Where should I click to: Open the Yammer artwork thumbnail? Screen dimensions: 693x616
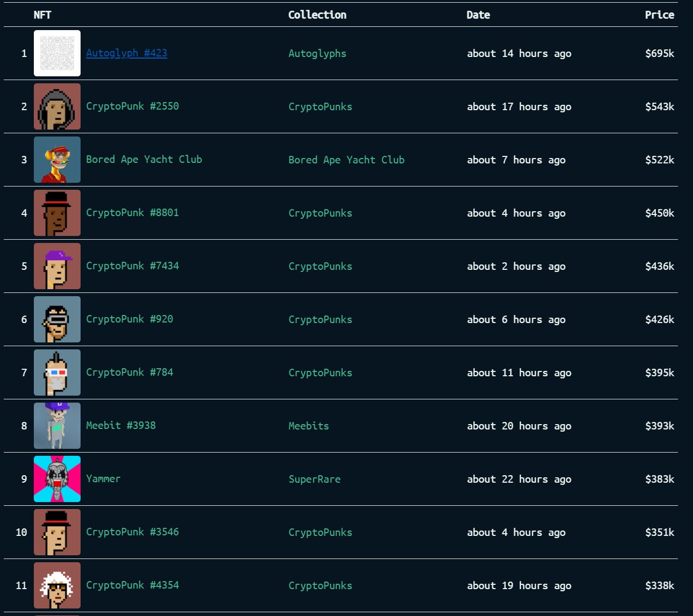57,479
